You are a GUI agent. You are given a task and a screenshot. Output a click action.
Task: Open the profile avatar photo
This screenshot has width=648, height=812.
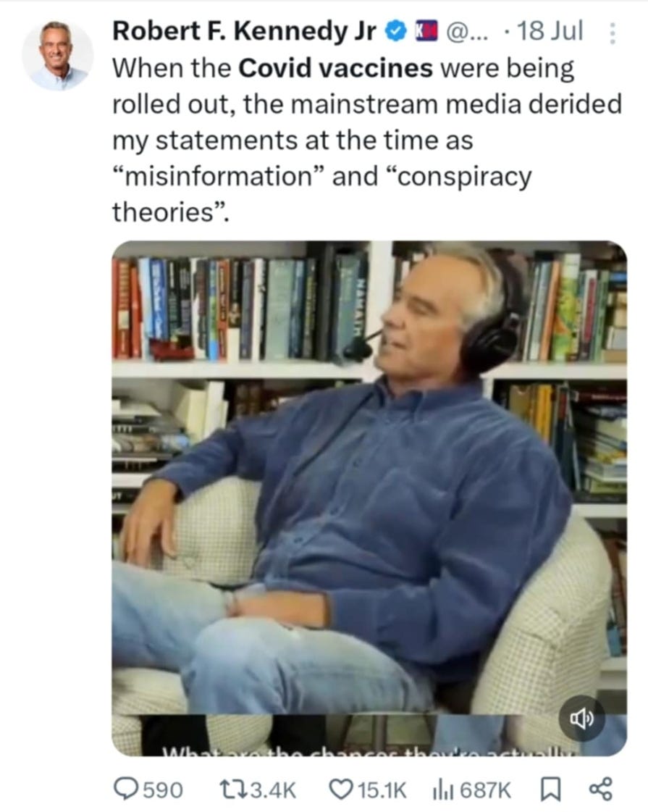(x=57, y=55)
